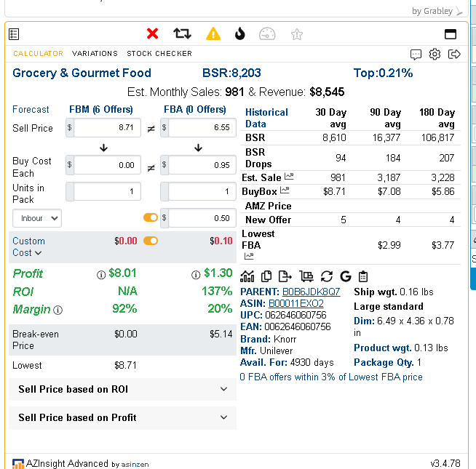Click the FBA Sell Price field 6.55
Screen dimensions: 476x469
pyautogui.click(x=202, y=127)
